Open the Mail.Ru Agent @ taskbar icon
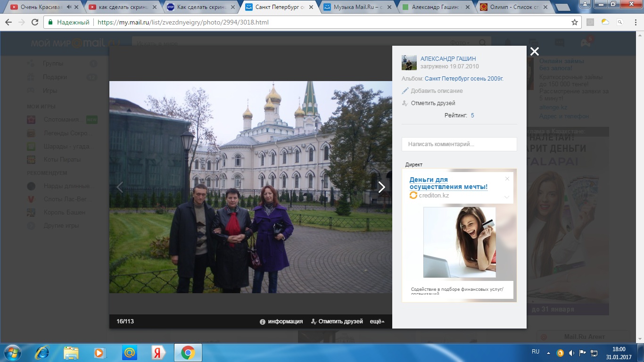This screenshot has width=644, height=362. pos(129,353)
